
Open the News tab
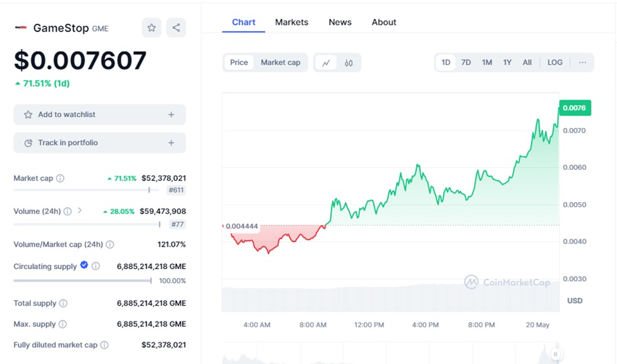(x=340, y=22)
